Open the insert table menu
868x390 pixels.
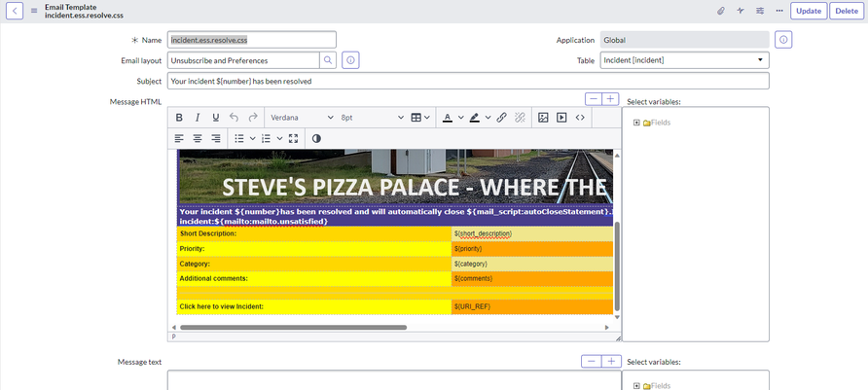[x=420, y=118]
